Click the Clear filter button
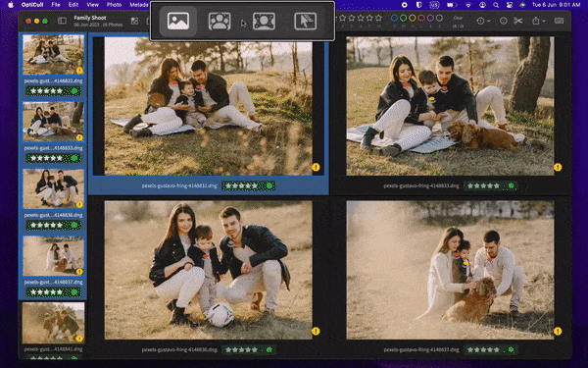Image resolution: width=588 pixels, height=368 pixels. [x=458, y=18]
